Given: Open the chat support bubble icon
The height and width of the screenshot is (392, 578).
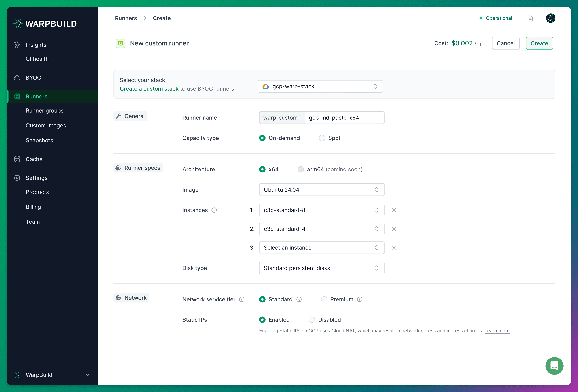Looking at the screenshot, I should [554, 366].
